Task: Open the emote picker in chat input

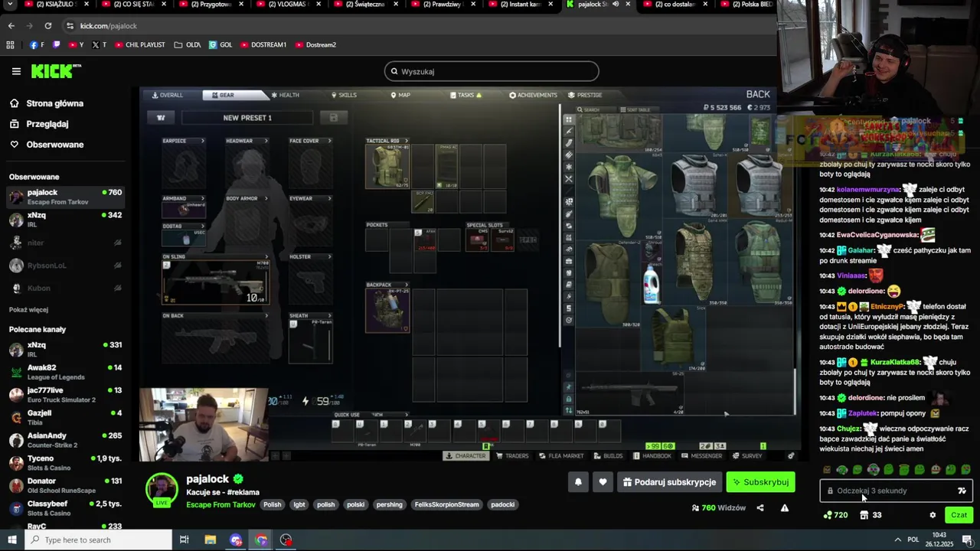Action: click(x=962, y=491)
